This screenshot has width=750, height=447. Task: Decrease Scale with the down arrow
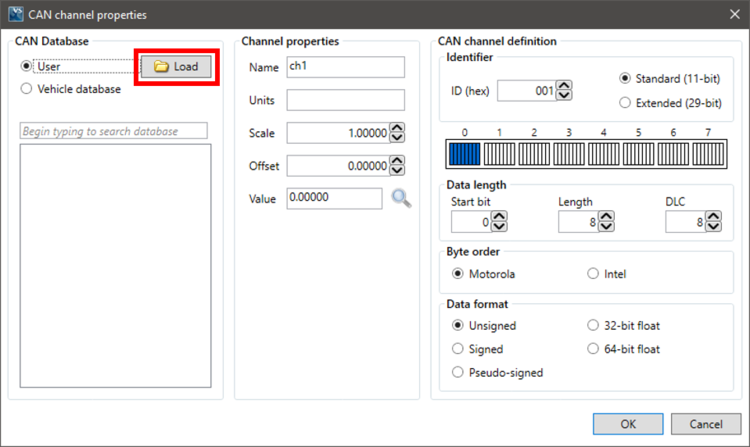pos(397,138)
